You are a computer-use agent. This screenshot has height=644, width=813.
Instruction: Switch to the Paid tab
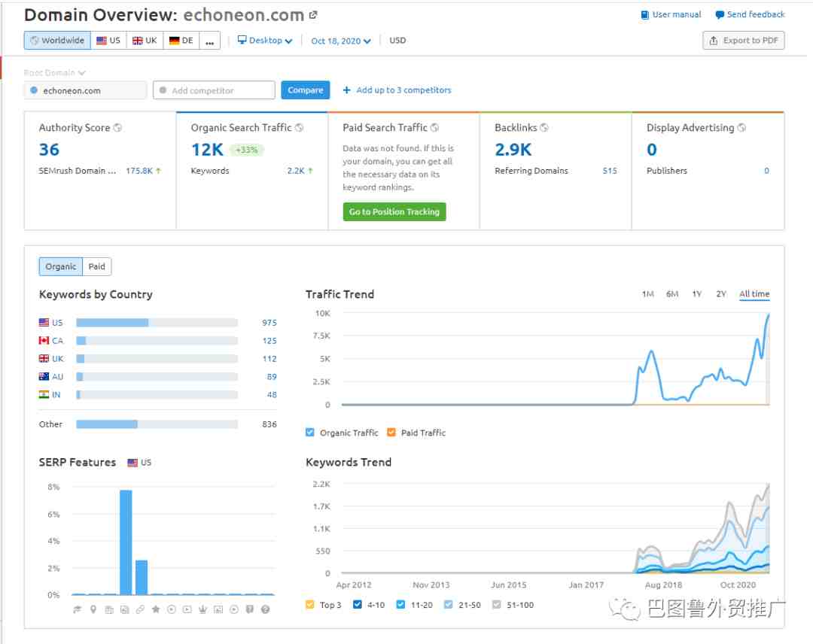click(97, 266)
